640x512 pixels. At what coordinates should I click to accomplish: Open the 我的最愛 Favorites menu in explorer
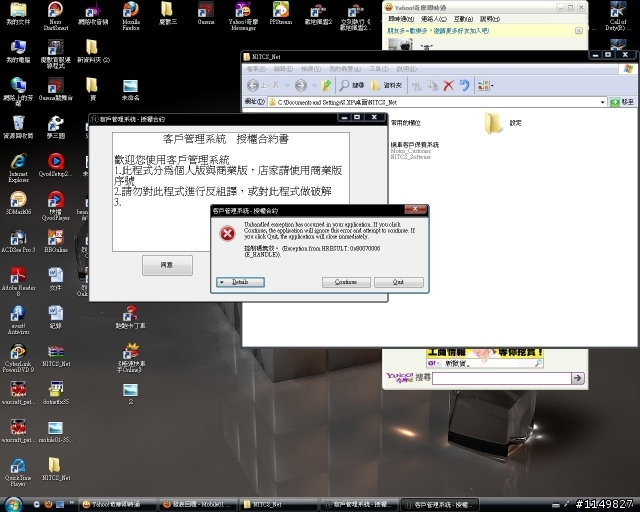[x=345, y=69]
